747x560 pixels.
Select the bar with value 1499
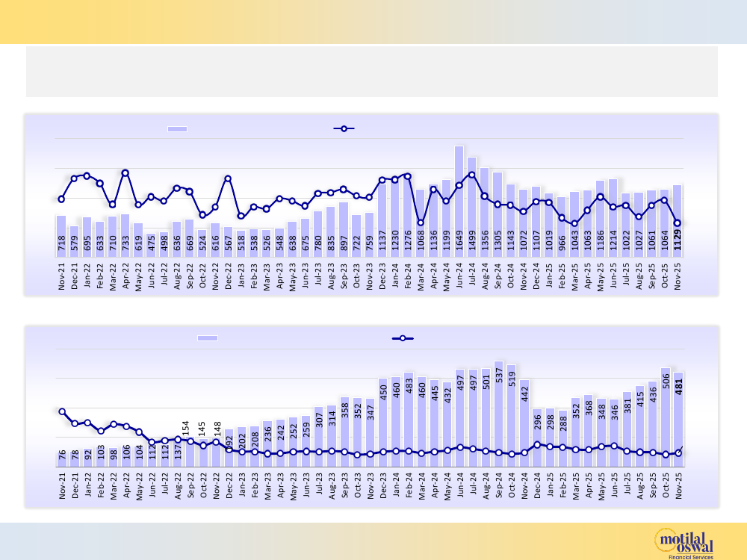click(x=472, y=209)
